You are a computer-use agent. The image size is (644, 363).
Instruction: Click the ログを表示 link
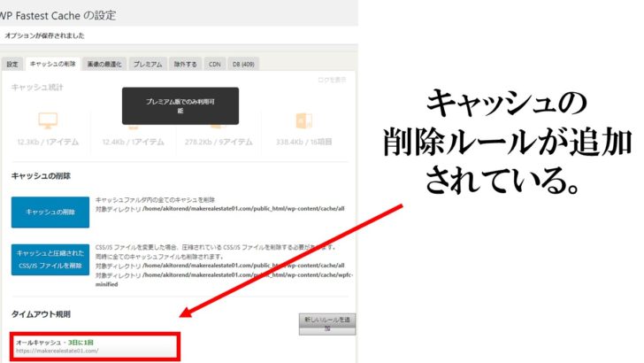pyautogui.click(x=332, y=81)
